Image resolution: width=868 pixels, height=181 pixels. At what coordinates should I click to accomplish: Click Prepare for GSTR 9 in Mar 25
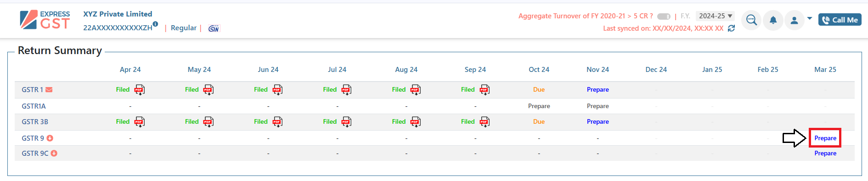[x=825, y=138]
